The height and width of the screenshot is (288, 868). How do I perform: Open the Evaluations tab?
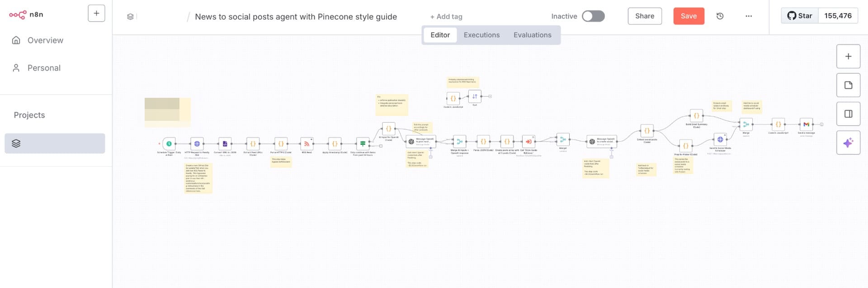point(532,35)
